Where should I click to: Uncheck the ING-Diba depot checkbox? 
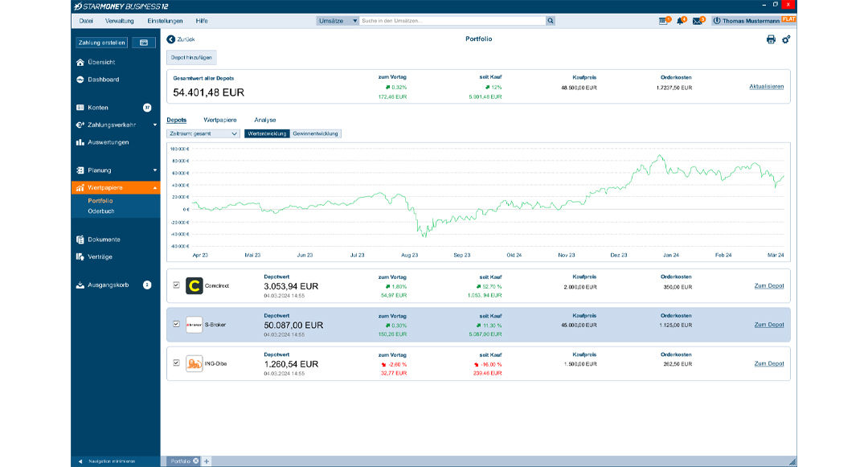177,363
